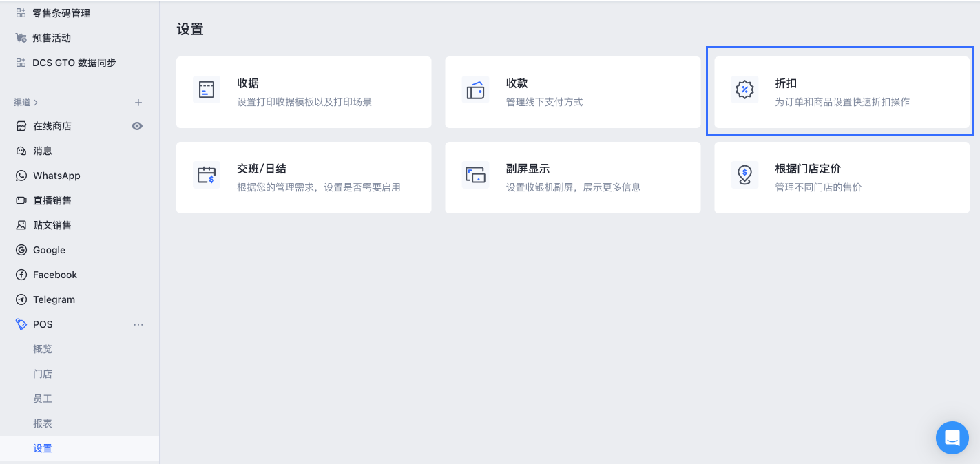980x464 pixels.
Task: Select POS channel label
Action: coord(43,324)
